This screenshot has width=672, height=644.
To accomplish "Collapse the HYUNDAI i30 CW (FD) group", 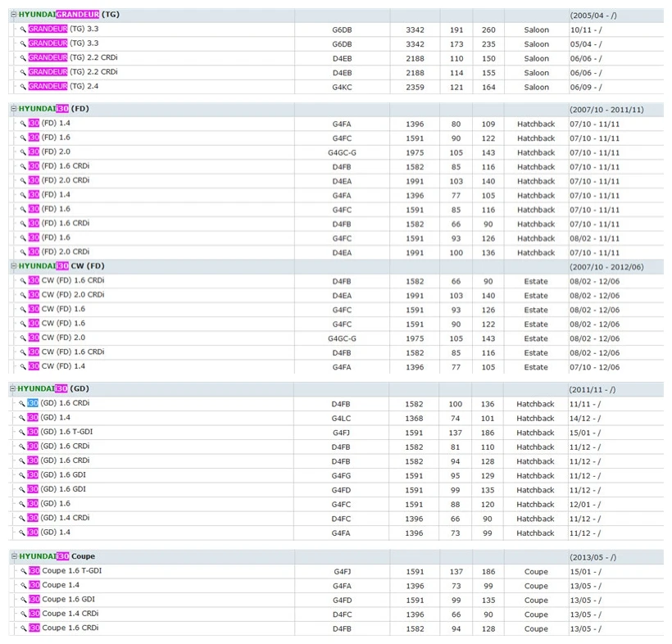I will (13, 265).
